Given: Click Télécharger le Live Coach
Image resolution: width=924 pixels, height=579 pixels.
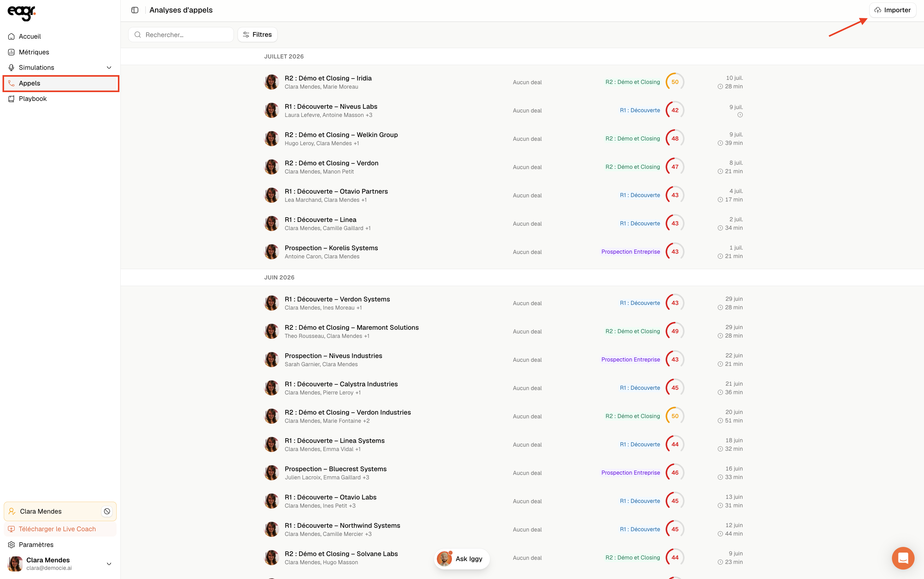Looking at the screenshot, I should tap(60, 529).
